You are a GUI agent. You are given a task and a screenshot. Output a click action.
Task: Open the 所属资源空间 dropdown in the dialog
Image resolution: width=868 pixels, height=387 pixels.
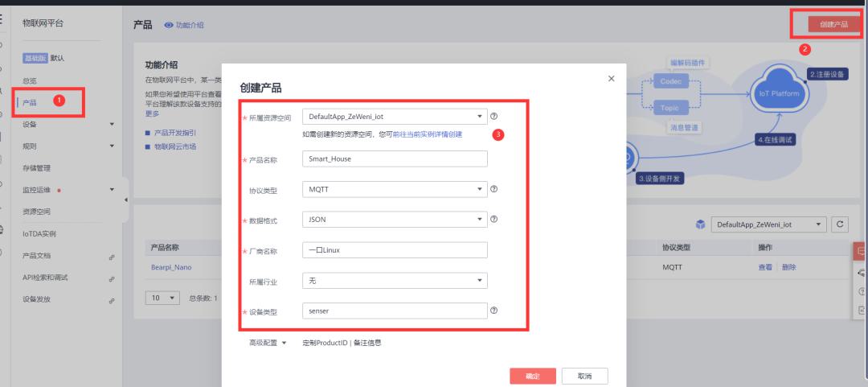point(395,117)
